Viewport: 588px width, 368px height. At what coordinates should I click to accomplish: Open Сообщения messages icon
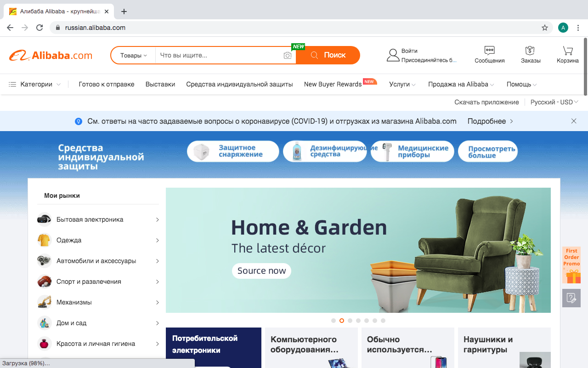point(490,51)
